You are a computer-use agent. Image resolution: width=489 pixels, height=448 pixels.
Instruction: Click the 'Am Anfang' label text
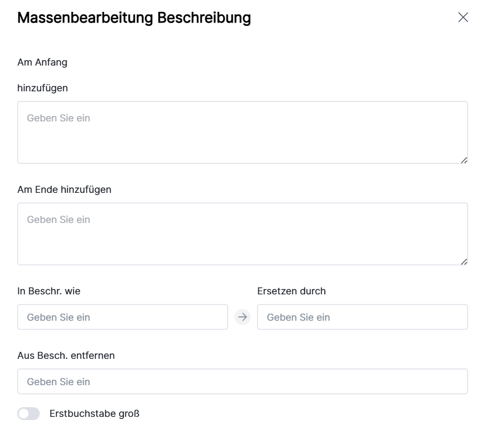42,62
